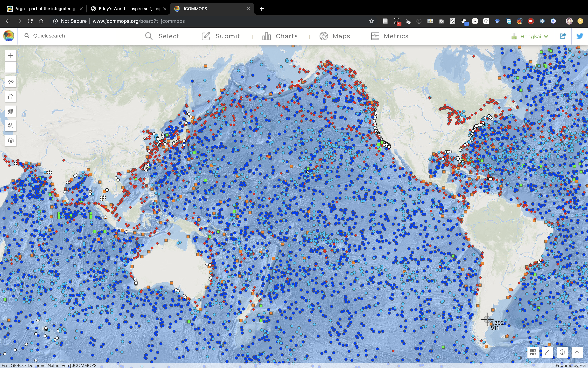Close the JCOMMOPS browser tab
The width and height of the screenshot is (588, 368).
[x=248, y=9]
